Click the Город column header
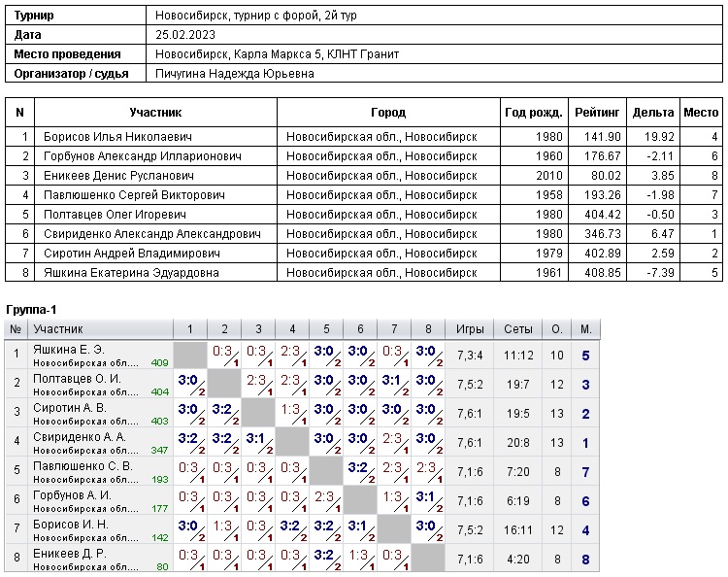 [x=388, y=113]
